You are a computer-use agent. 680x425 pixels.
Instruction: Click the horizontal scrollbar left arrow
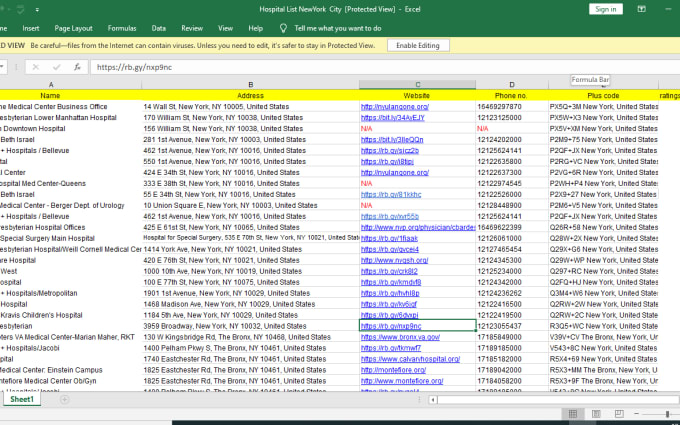pos(433,400)
